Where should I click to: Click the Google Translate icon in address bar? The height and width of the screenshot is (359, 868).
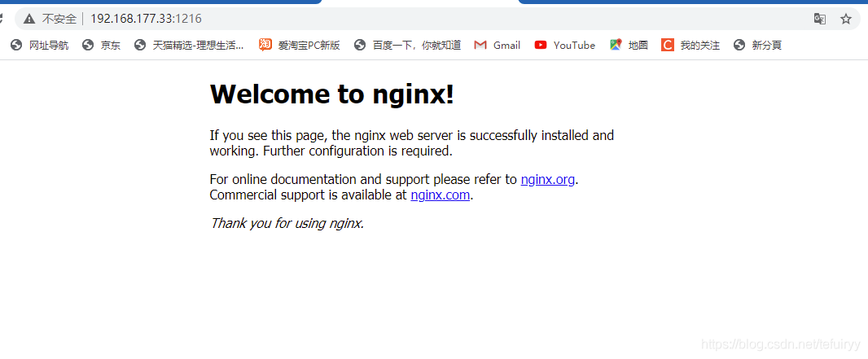[x=820, y=20]
